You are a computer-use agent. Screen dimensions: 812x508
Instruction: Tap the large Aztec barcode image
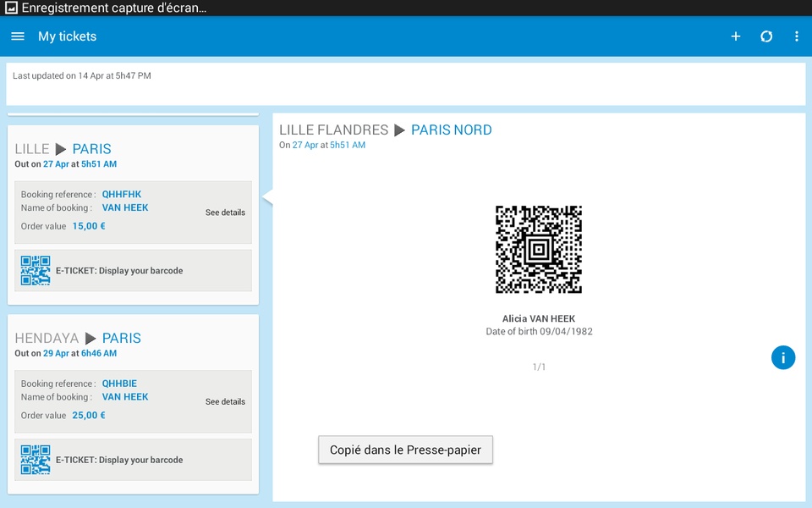point(539,249)
